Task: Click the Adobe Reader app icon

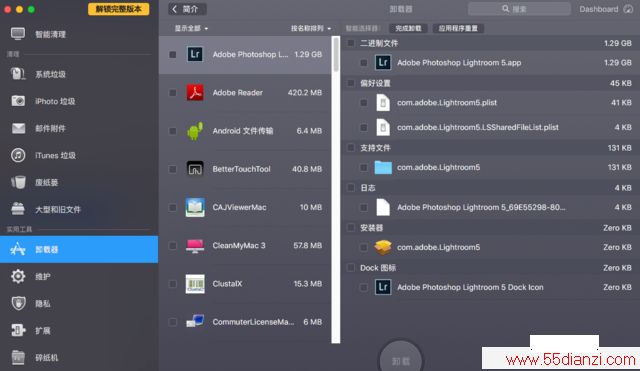Action: [195, 93]
